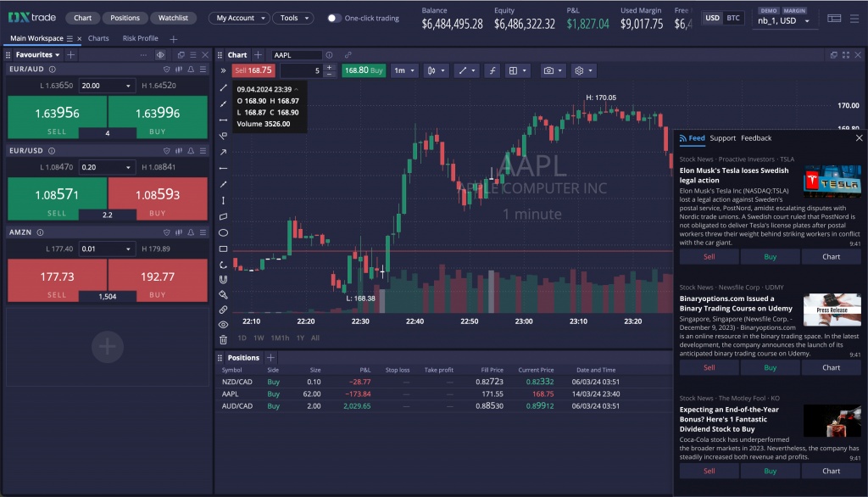Viewport: 868px width, 497px height.
Task: Increase the chart order quantity with plus
Action: [330, 67]
